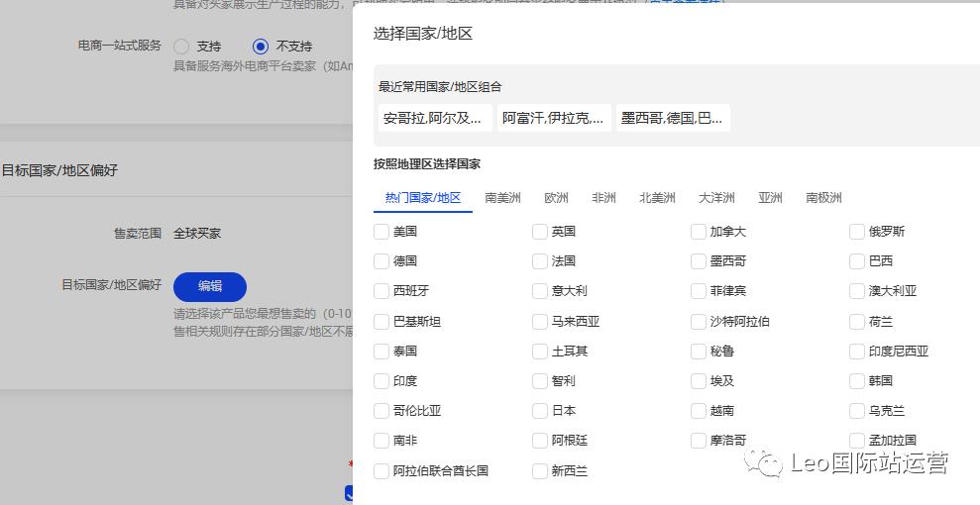The height and width of the screenshot is (505, 980).
Task: Select the 孟加拉国 checkbox
Action: coord(857,440)
